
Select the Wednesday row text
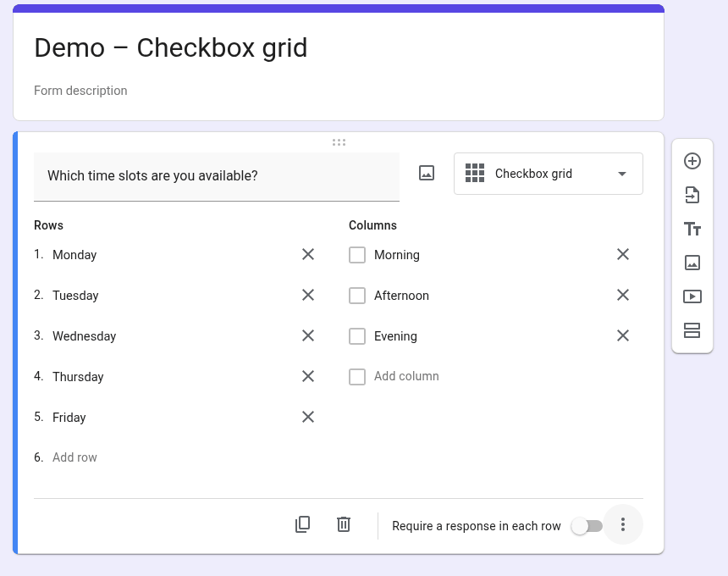84,336
